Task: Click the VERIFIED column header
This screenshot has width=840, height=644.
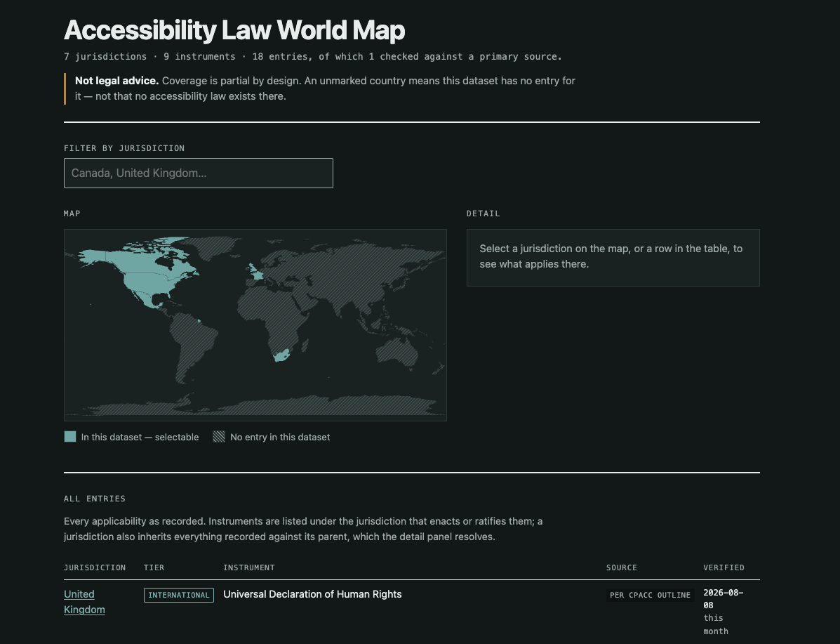Action: pyautogui.click(x=724, y=567)
